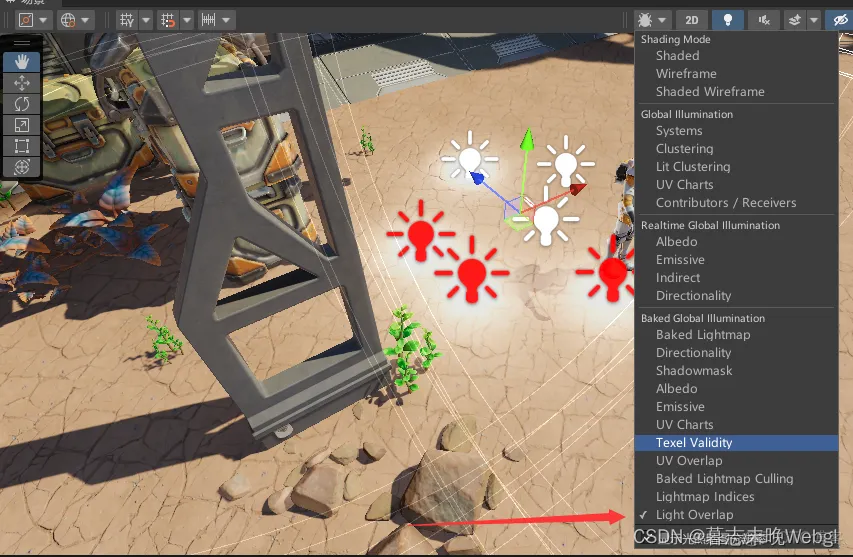
Task: Select Baked Lightmap Culling mode
Action: (x=736, y=478)
